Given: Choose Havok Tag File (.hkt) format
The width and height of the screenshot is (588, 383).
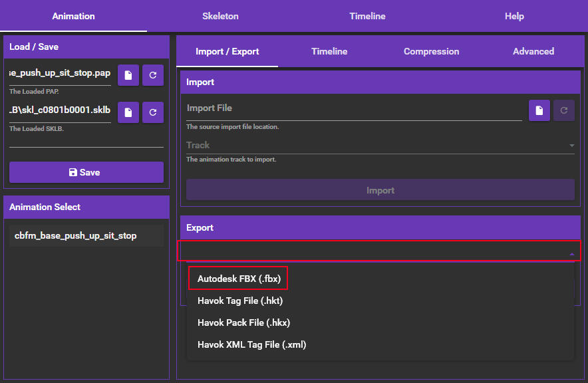Looking at the screenshot, I should coord(240,301).
